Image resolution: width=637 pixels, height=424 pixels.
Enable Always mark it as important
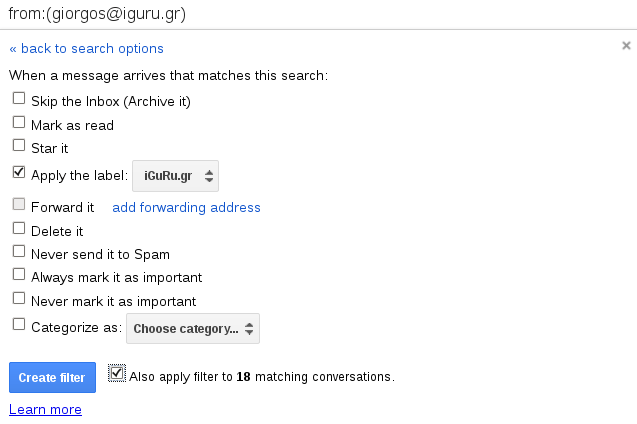tap(19, 275)
